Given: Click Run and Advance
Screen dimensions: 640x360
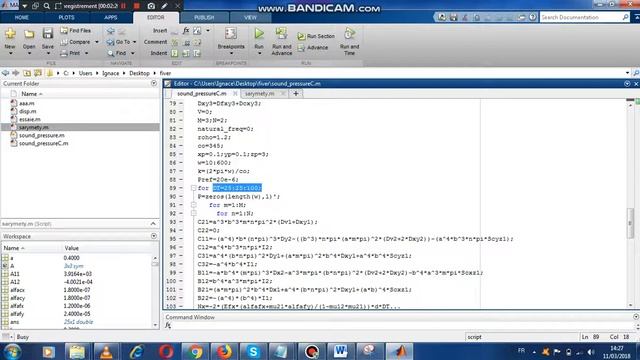Looking at the screenshot, I should tap(282, 41).
